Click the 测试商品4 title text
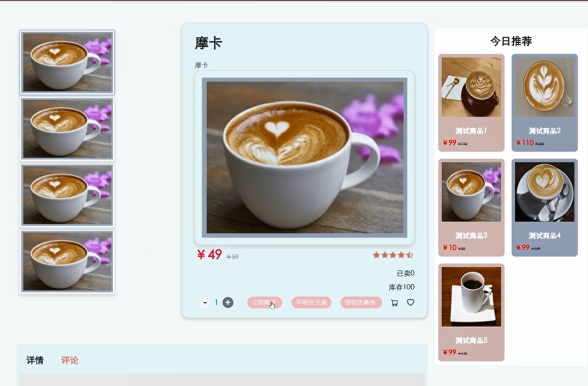 click(545, 235)
